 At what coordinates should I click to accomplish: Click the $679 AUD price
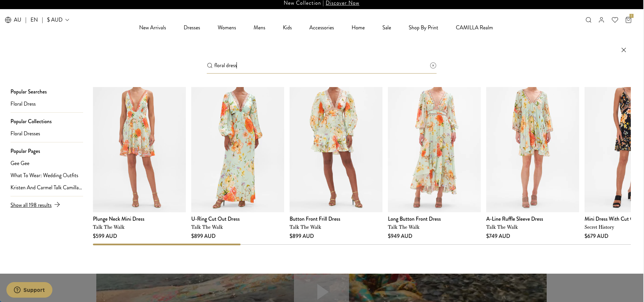coord(596,236)
